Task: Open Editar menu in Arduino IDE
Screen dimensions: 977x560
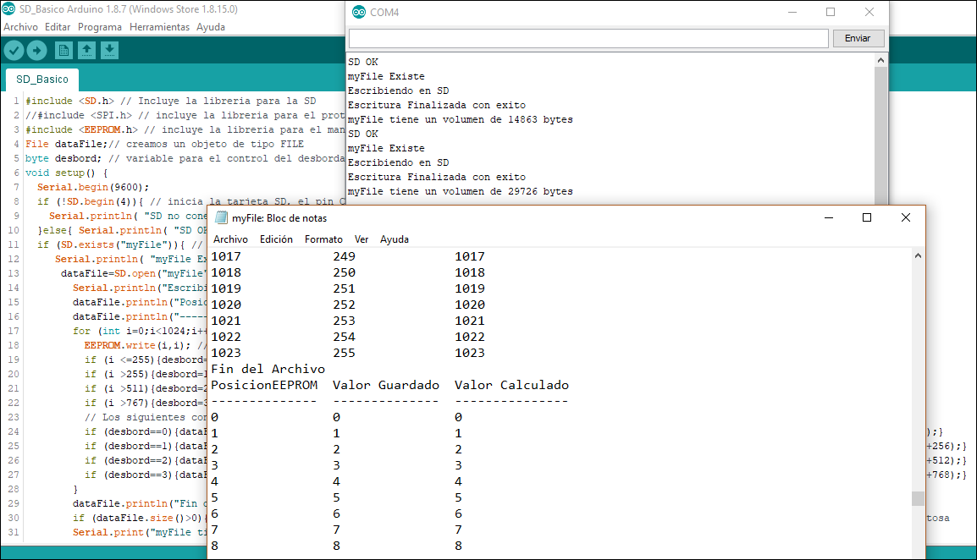Action: (x=58, y=27)
